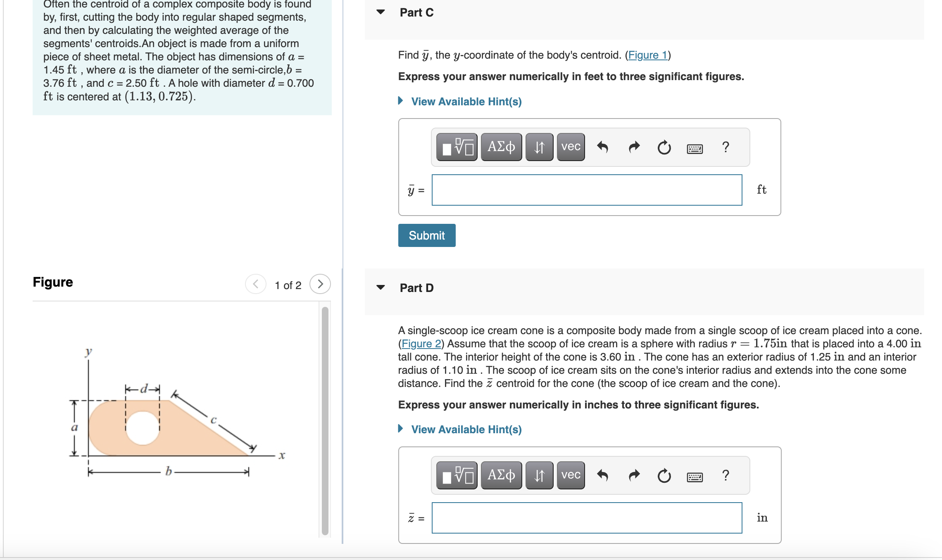Click the help question mark in Part C toolbar
This screenshot has width=942, height=560.
coord(726,147)
